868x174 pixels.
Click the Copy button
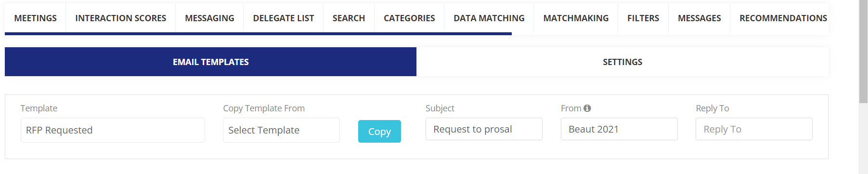coord(379,131)
